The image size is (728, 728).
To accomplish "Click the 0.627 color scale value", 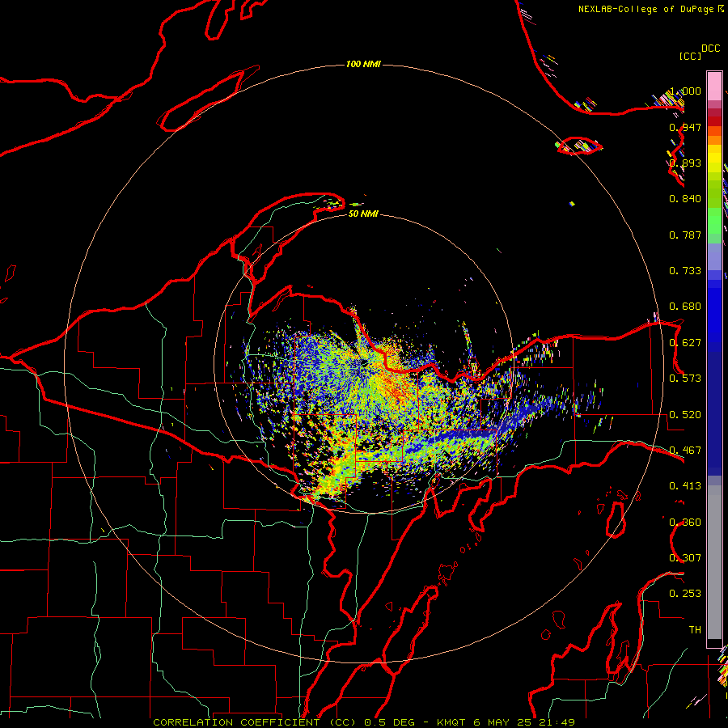I will 685,343.
